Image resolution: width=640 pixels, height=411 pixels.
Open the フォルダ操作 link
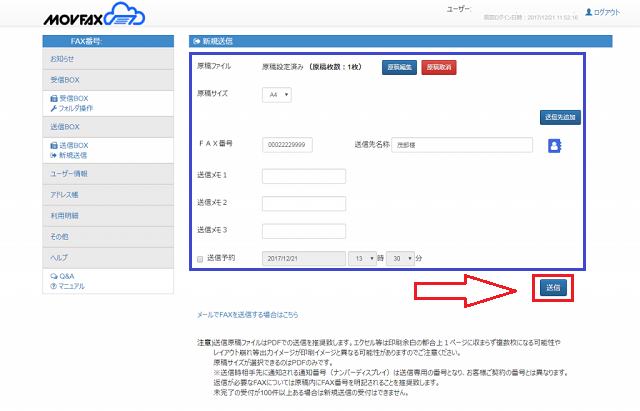pos(72,108)
